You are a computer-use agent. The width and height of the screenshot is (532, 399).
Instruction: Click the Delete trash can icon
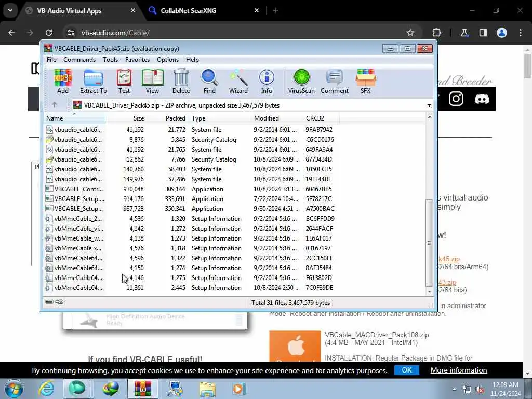(181, 82)
